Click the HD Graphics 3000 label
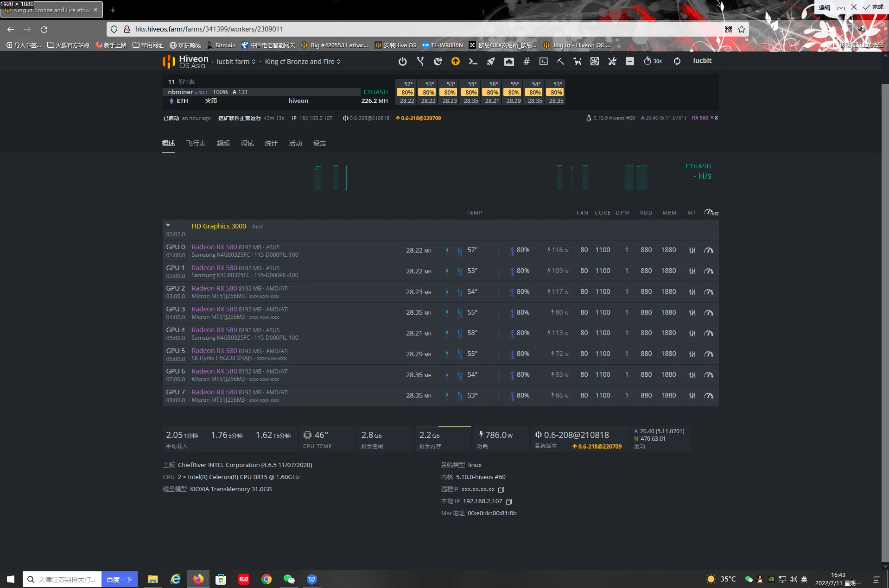 pos(219,226)
